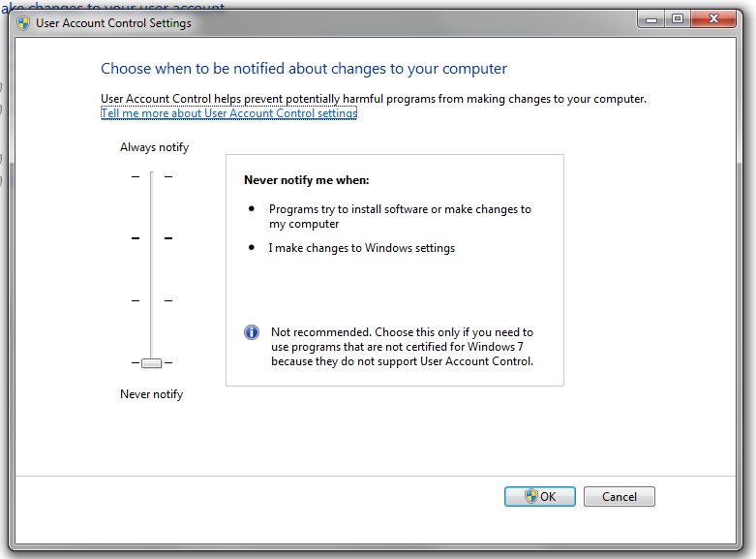This screenshot has width=756, height=559.
Task: Confirm the settings with the OK button
Action: click(539, 496)
